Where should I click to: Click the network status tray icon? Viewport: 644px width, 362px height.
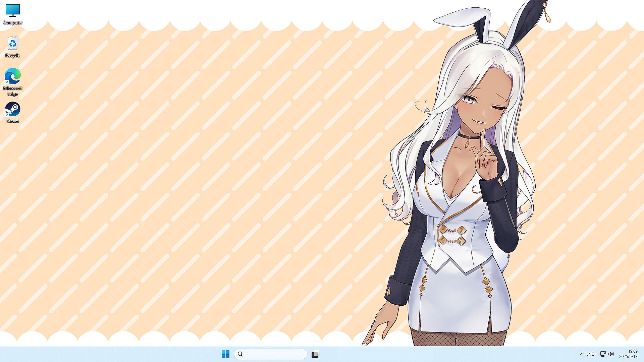[603, 354]
